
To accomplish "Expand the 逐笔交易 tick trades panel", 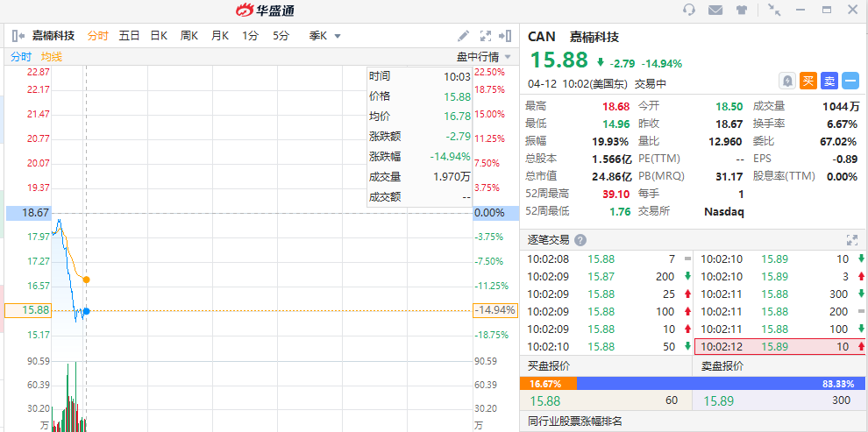I will pos(850,240).
